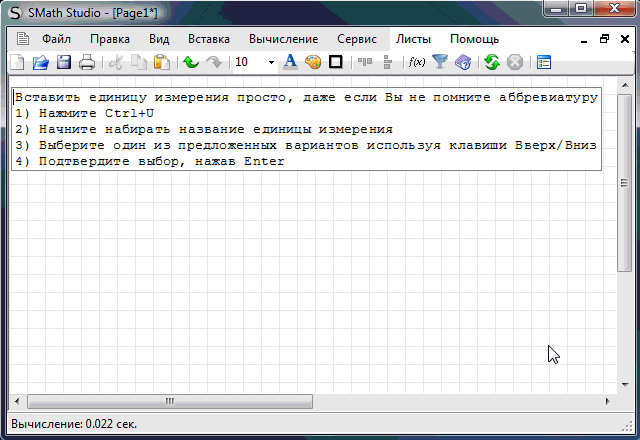Toggle the region border icon
The width and height of the screenshot is (640, 440).
335,62
